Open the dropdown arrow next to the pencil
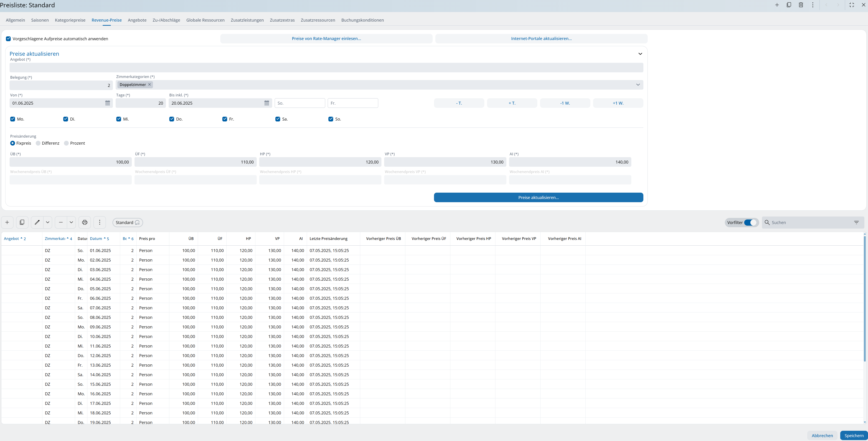868x441 pixels. [48, 222]
